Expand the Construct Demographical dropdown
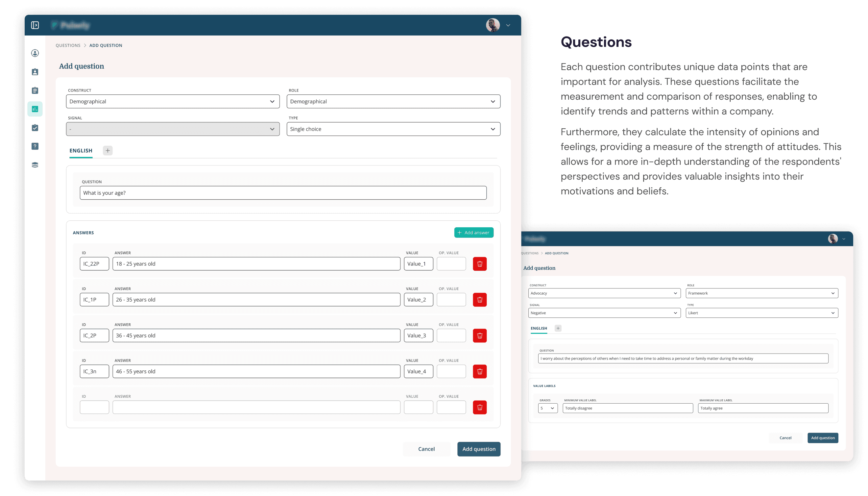 [173, 102]
